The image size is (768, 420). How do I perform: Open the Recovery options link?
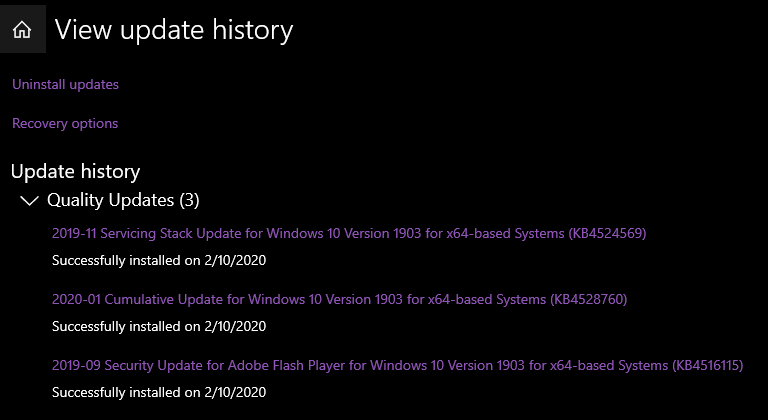tap(65, 123)
